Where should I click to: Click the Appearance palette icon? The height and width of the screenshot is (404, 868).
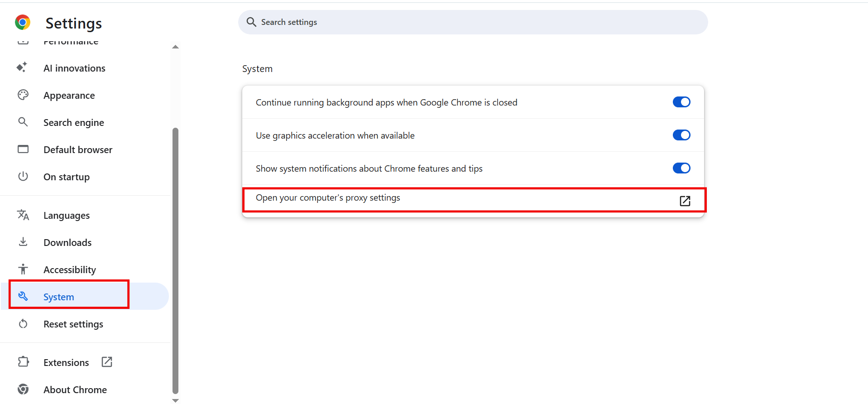[23, 95]
